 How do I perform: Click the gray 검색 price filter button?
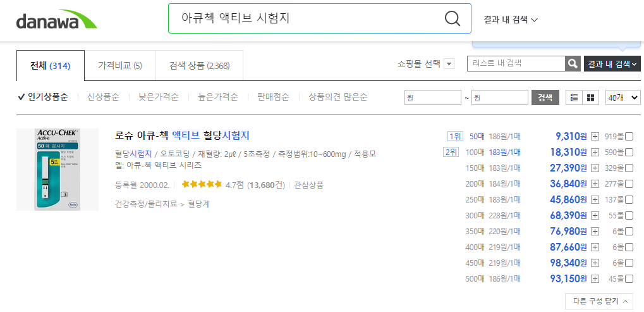coord(545,97)
